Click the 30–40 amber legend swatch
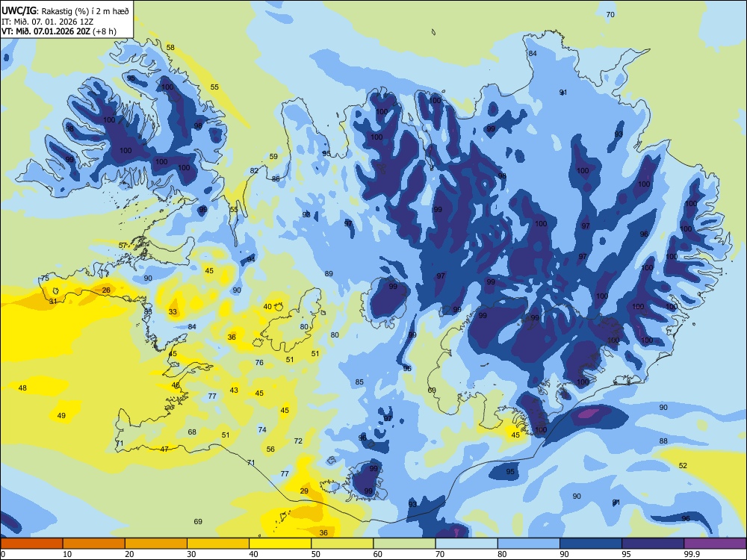The height and width of the screenshot is (560, 747). click(218, 544)
